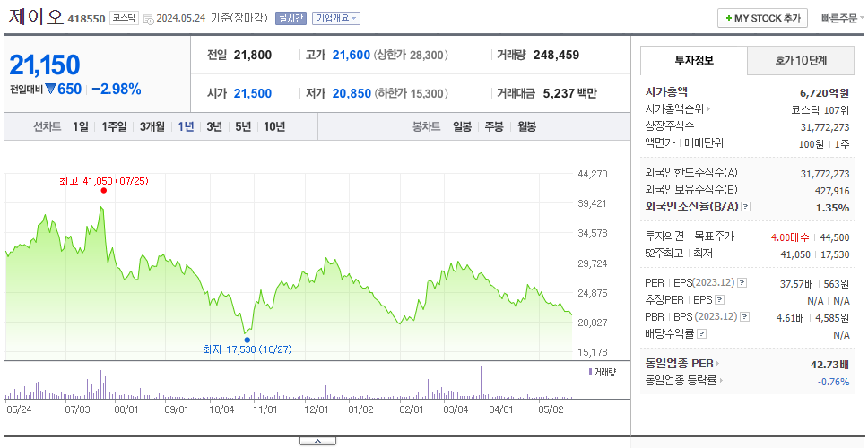Open the 동일업종 PER link
The image size is (868, 448).
(x=682, y=364)
